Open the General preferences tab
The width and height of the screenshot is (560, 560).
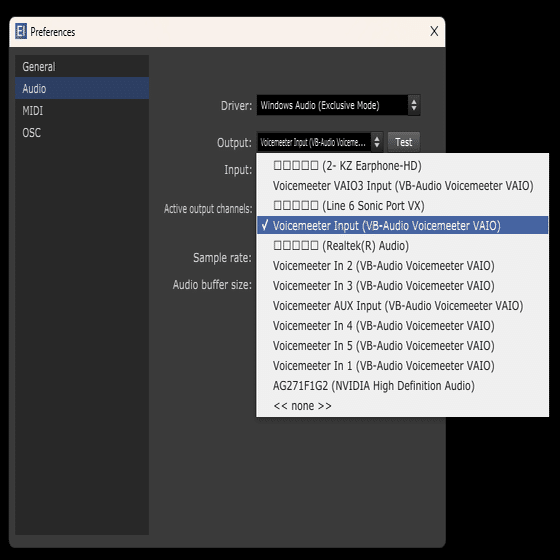(x=82, y=66)
